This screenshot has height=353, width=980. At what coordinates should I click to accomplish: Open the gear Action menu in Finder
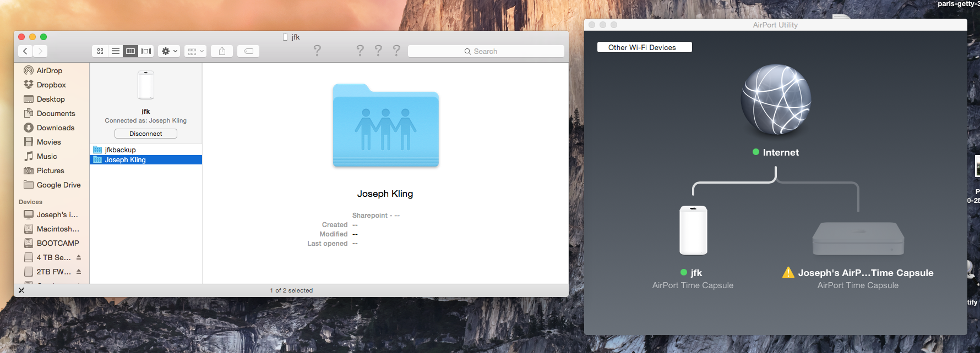(169, 51)
